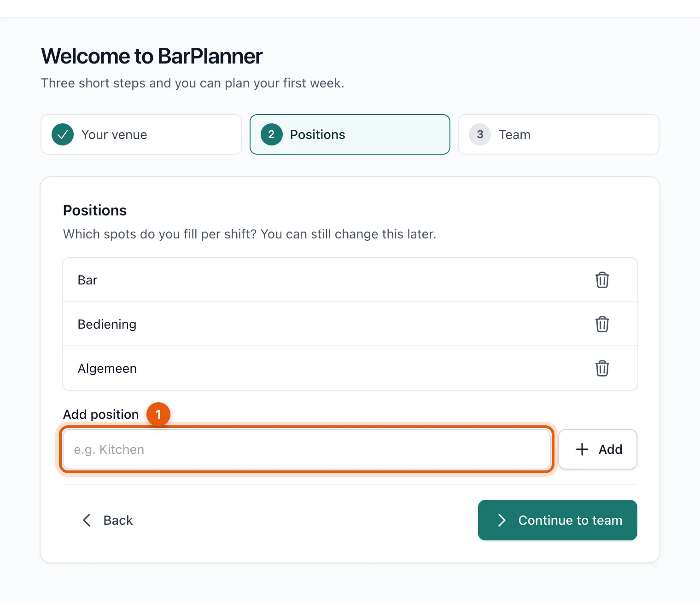Click the orange hint badge numbered 1
The image size is (700, 603).
158,414
